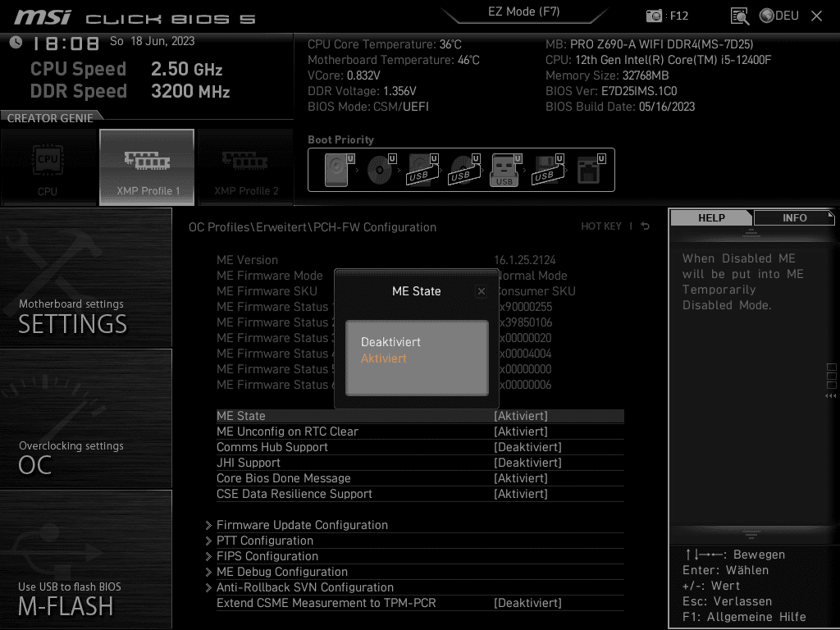Open the Motherboard SETTINGS menu

pos(85,277)
